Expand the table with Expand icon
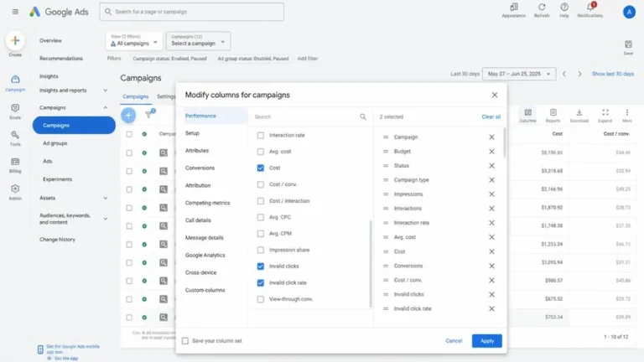The width and height of the screenshot is (644, 362). point(605,112)
